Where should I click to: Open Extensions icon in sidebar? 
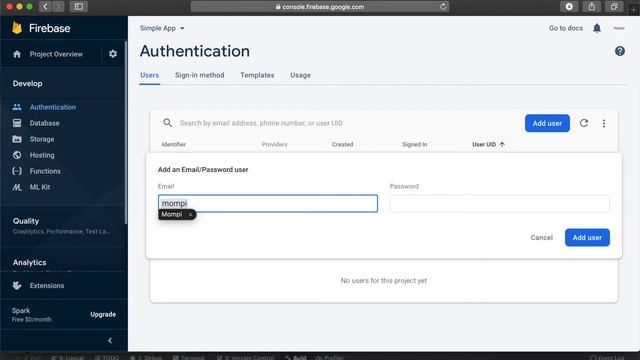tap(17, 285)
